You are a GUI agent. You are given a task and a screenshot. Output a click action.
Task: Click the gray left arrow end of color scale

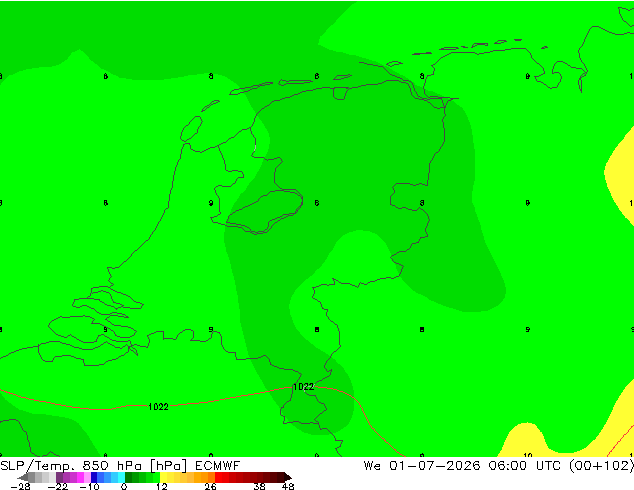(23, 477)
